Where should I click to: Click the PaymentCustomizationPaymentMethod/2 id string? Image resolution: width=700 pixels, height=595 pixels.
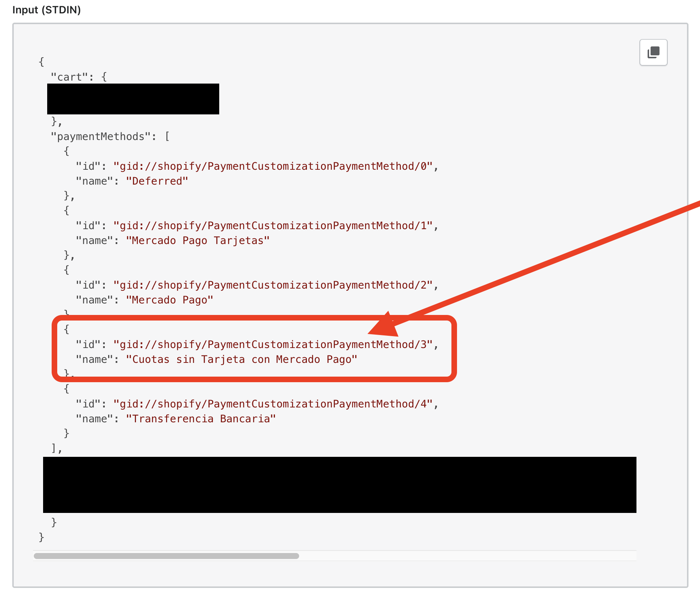(273, 285)
